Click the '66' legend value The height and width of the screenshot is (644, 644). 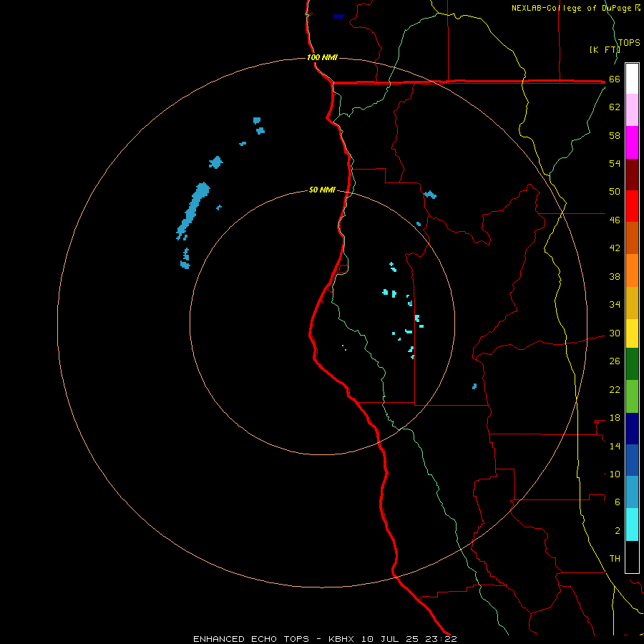tap(615, 79)
